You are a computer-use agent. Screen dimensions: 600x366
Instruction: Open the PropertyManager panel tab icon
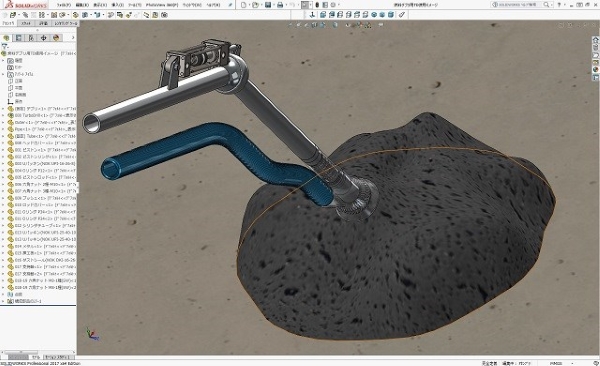pyautogui.click(x=18, y=38)
